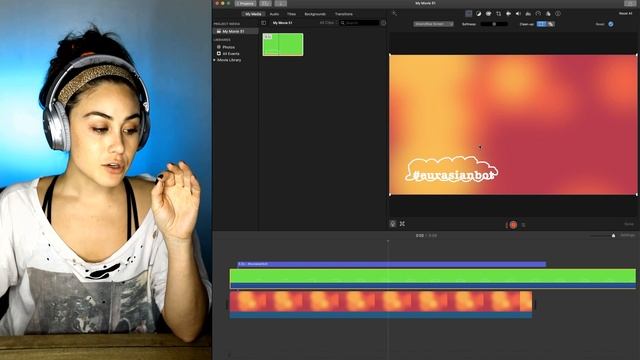
Task: Apply overlay changes with blue checkmark
Action: (x=611, y=24)
